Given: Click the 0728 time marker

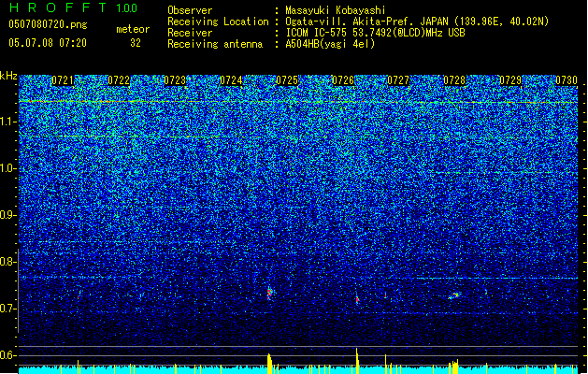Looking at the screenshot, I should (454, 80).
